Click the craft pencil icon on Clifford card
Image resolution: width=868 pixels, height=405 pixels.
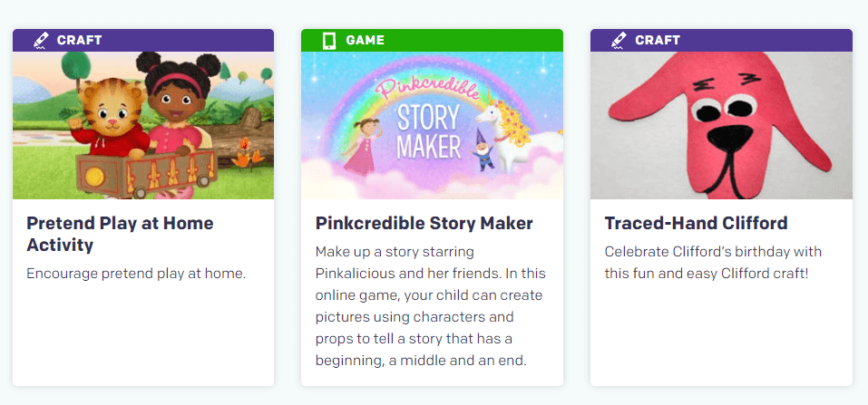(x=619, y=41)
